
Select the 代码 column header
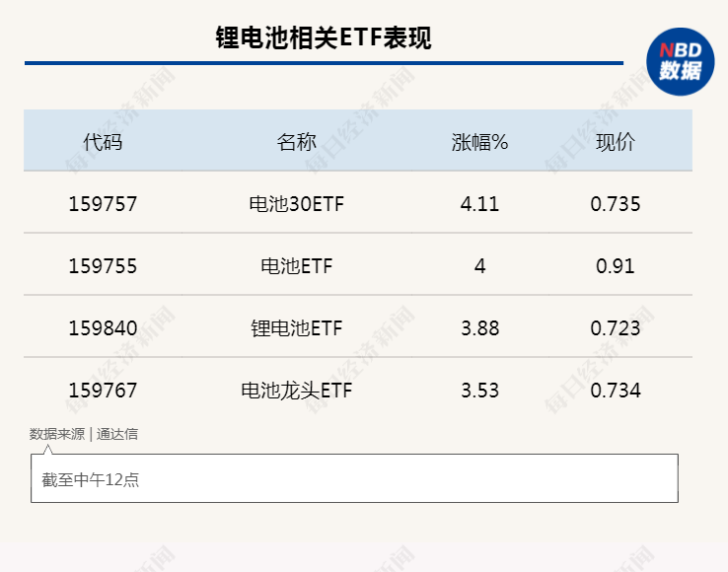pyautogui.click(x=103, y=142)
